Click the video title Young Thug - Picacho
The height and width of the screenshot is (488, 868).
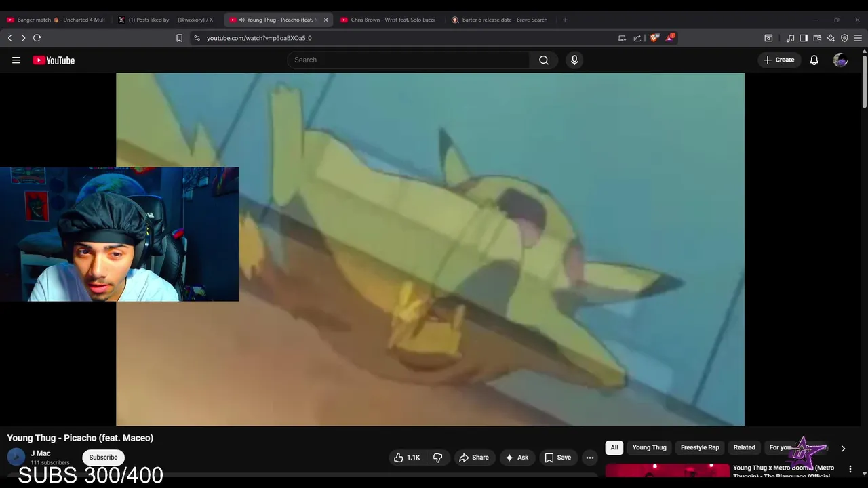click(80, 438)
